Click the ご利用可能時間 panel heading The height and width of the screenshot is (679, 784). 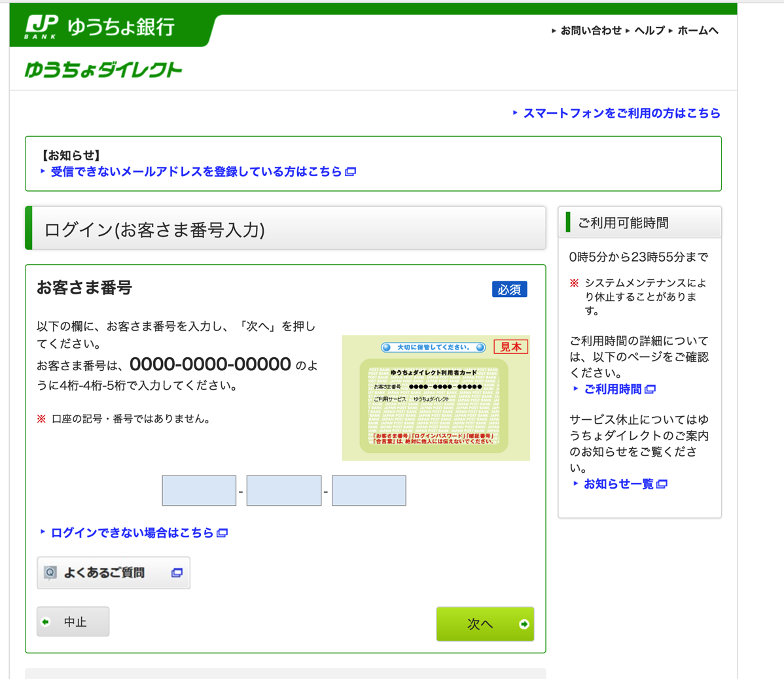[x=623, y=223]
